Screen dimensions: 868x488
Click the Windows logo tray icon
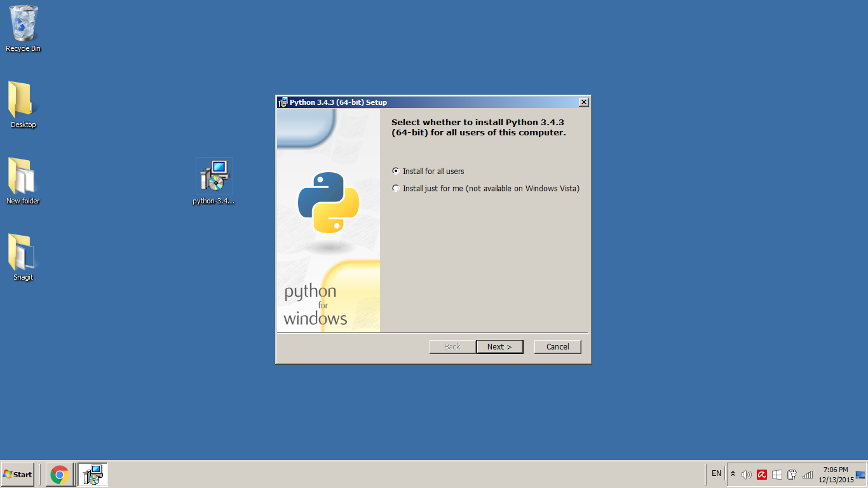pyautogui.click(x=777, y=475)
